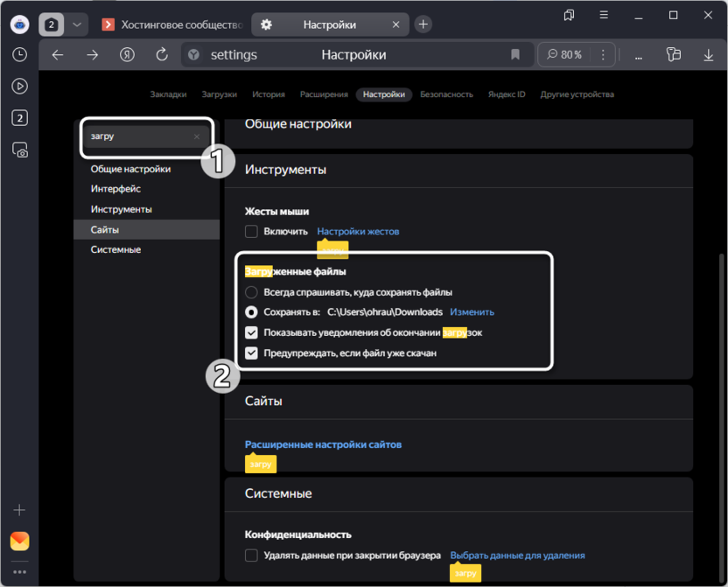Viewport: 728px width, 587px height.
Task: Select 'Всегда спрашивать, куда сохранять файлы' option
Action: [251, 292]
